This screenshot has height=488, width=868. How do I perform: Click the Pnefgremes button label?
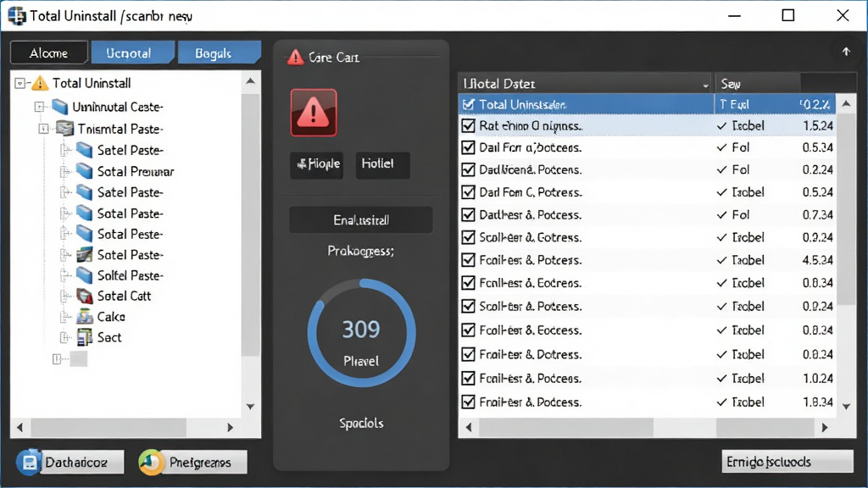pyautogui.click(x=200, y=463)
